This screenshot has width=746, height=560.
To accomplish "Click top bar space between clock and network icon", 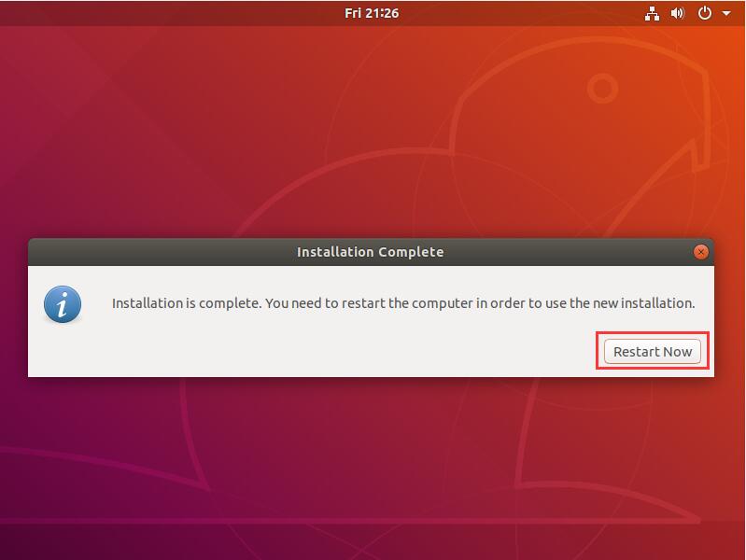I will point(521,13).
